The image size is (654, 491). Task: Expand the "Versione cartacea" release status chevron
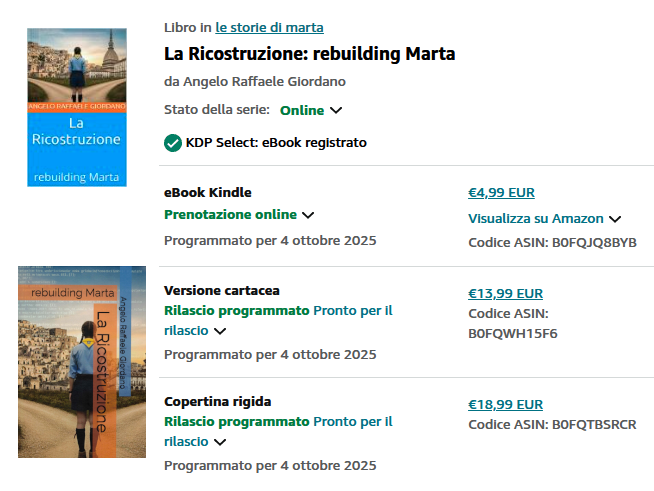[220, 331]
